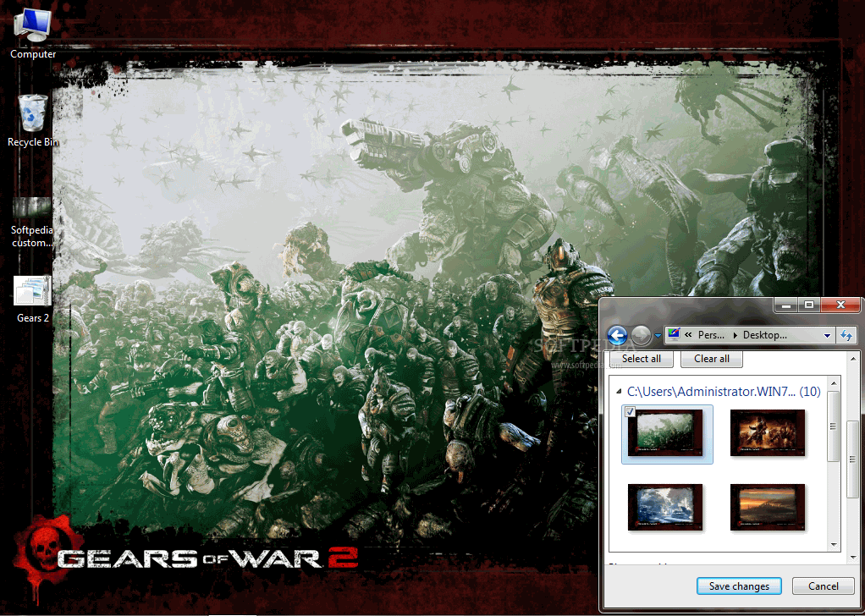This screenshot has width=865, height=616.
Task: Click the outer window scrollbar thumb
Action: pyautogui.click(x=852, y=458)
